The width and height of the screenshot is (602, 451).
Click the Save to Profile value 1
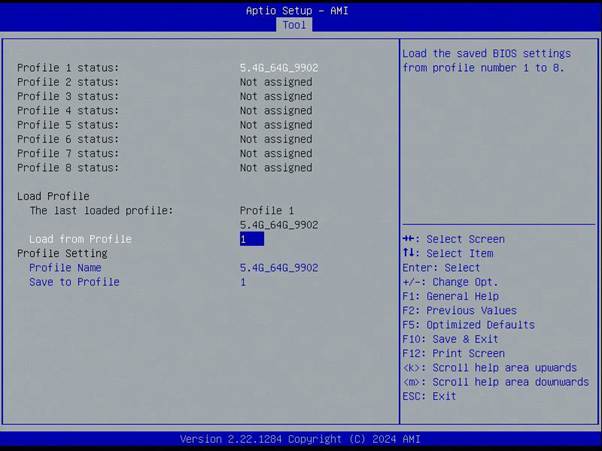pyautogui.click(x=243, y=282)
